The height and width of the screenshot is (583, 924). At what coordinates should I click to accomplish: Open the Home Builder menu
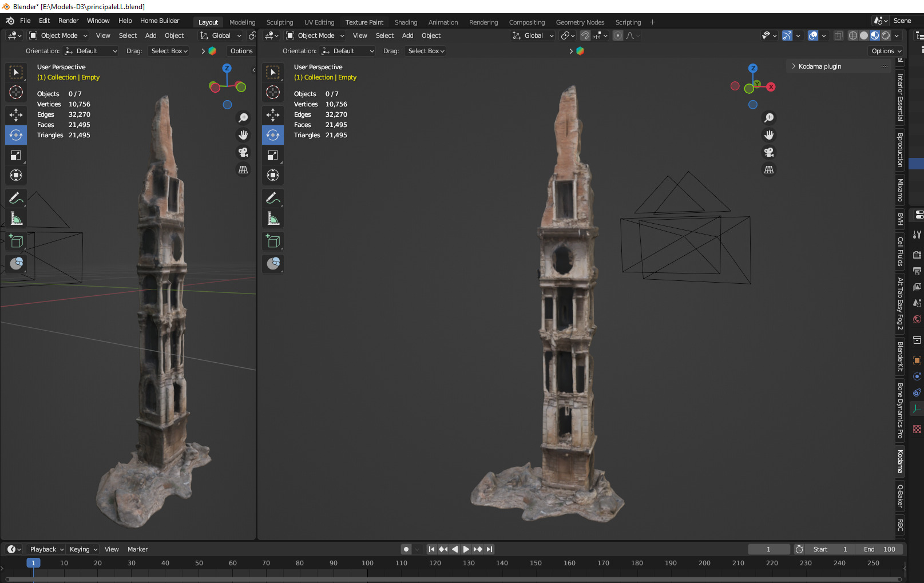[160, 21]
